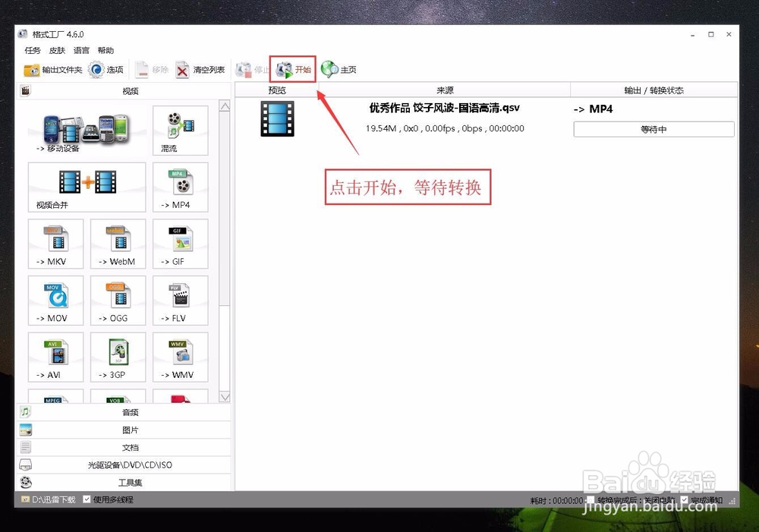Select the MP4 conversion icon

pyautogui.click(x=180, y=187)
